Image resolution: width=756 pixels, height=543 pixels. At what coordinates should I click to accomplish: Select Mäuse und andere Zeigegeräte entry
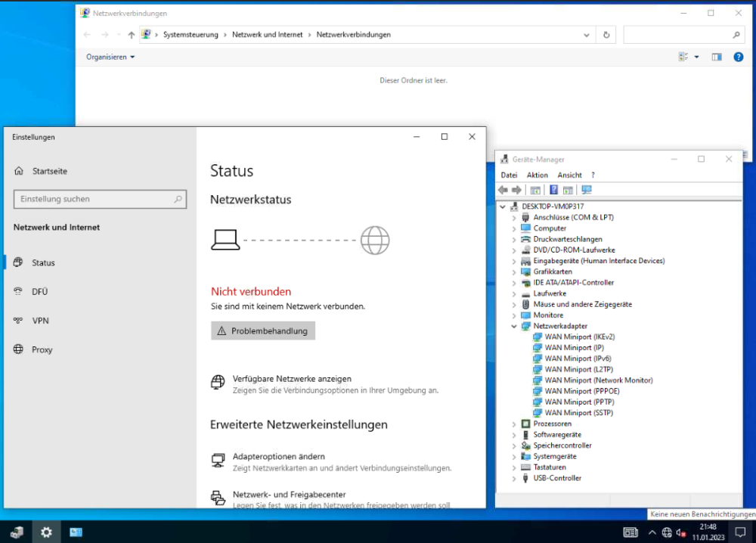click(x=582, y=304)
